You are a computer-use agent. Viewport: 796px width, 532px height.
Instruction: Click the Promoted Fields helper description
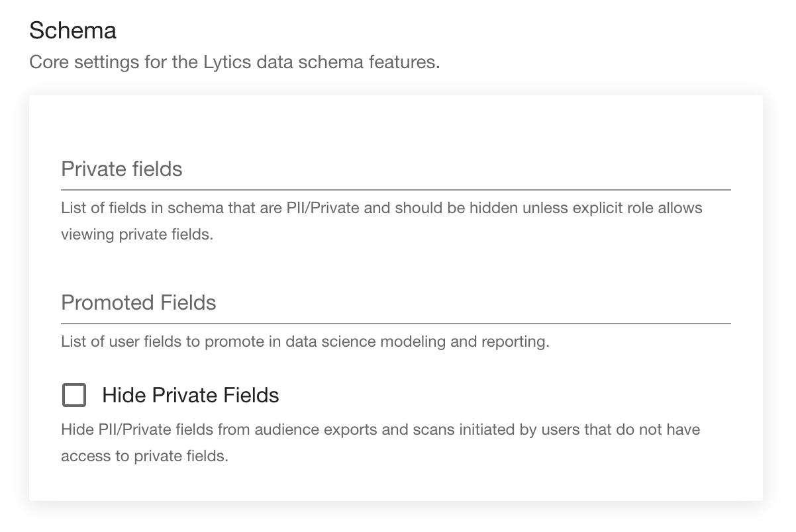305,343
